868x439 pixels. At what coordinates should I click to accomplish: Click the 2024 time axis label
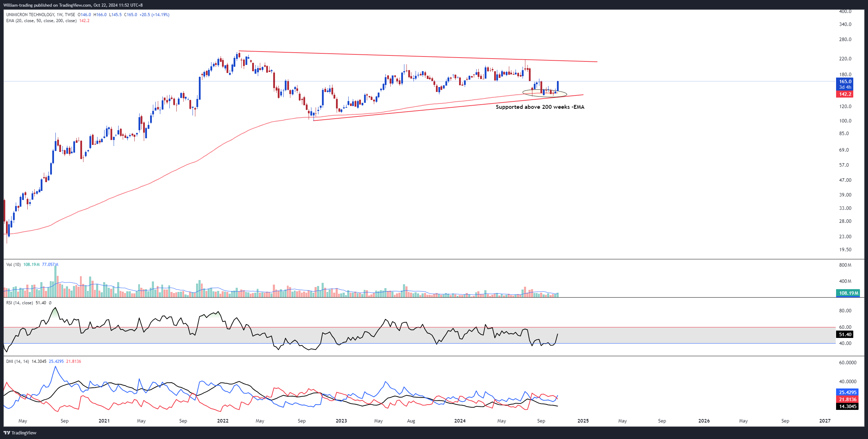click(460, 421)
